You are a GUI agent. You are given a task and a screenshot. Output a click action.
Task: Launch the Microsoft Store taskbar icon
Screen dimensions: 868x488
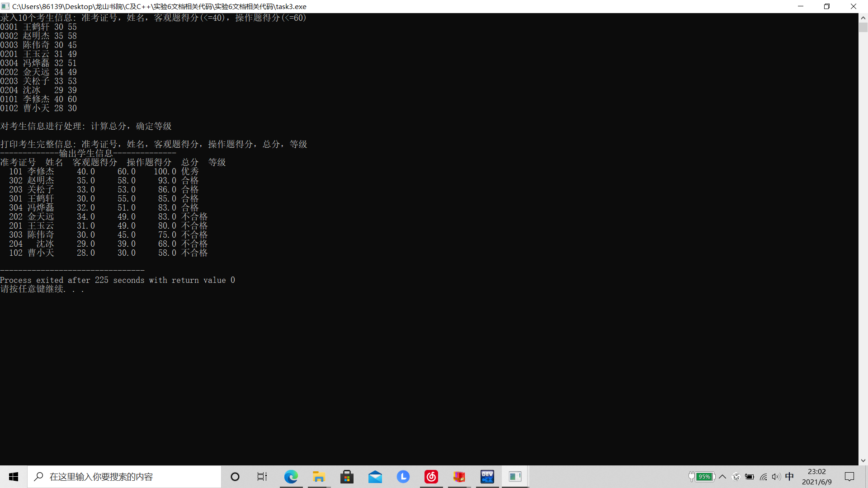point(347,477)
